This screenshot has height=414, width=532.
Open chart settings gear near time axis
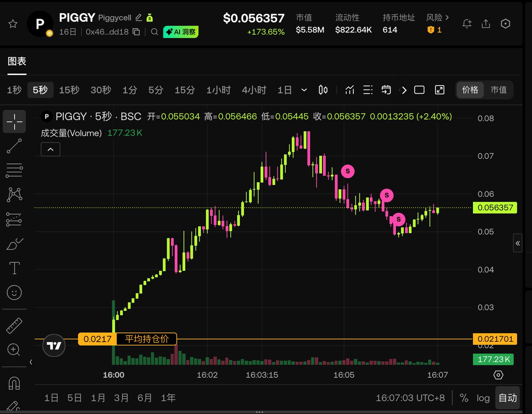pyautogui.click(x=498, y=375)
